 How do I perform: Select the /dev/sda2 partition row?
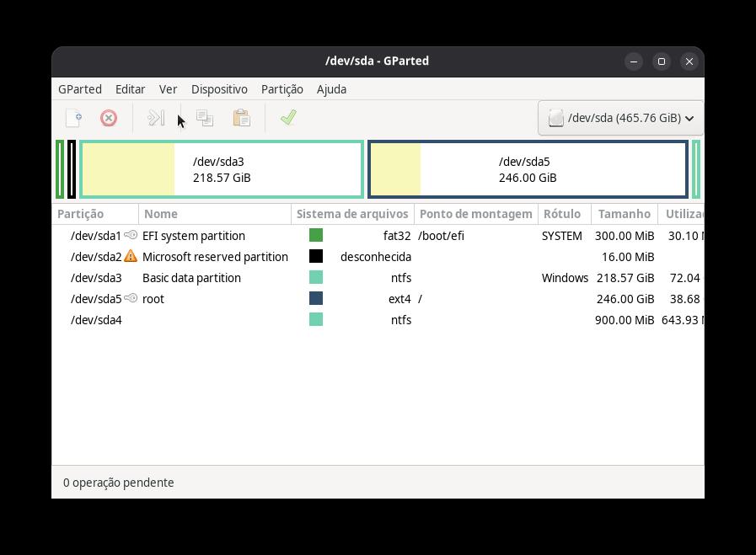(x=378, y=257)
